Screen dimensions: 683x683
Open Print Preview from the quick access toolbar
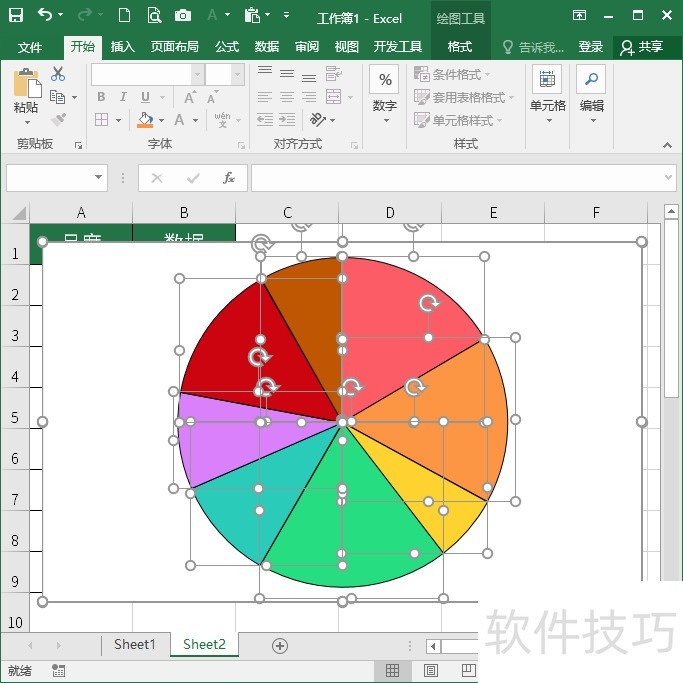click(154, 15)
